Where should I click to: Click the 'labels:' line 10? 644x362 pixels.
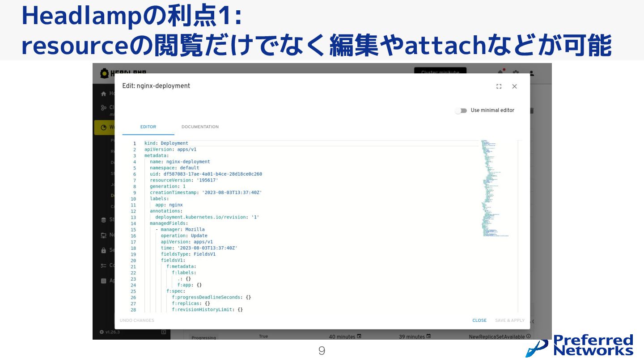[x=159, y=198]
